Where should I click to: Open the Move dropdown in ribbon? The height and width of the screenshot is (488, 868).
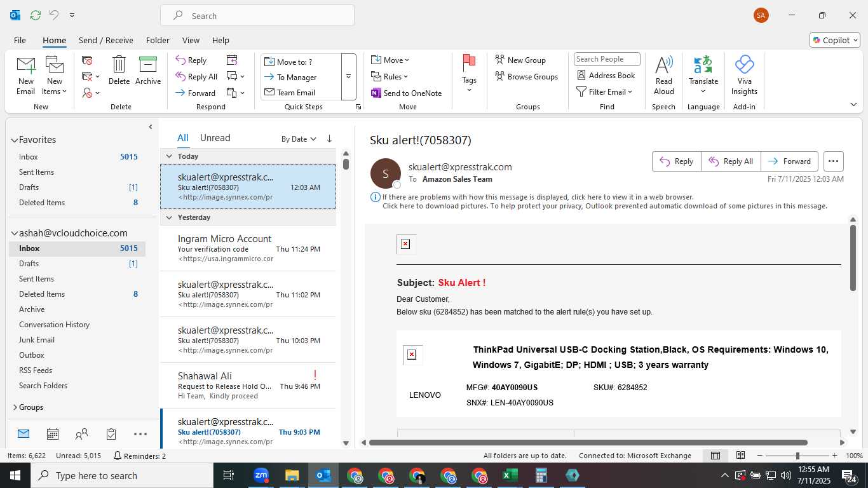tap(390, 60)
